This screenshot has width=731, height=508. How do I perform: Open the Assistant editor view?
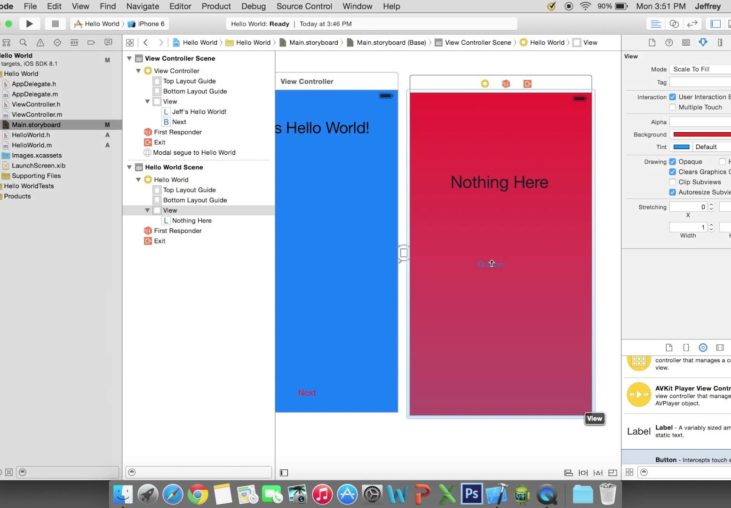675,23
